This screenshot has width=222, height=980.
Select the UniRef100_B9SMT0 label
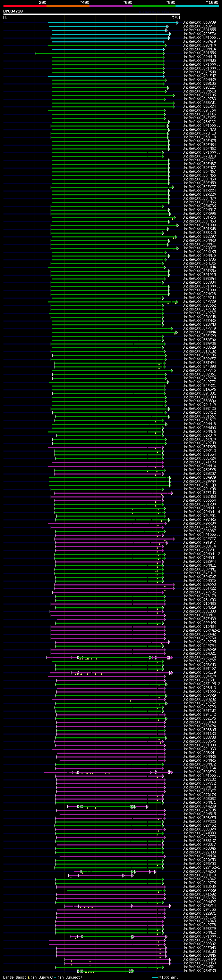pyautogui.click(x=199, y=45)
